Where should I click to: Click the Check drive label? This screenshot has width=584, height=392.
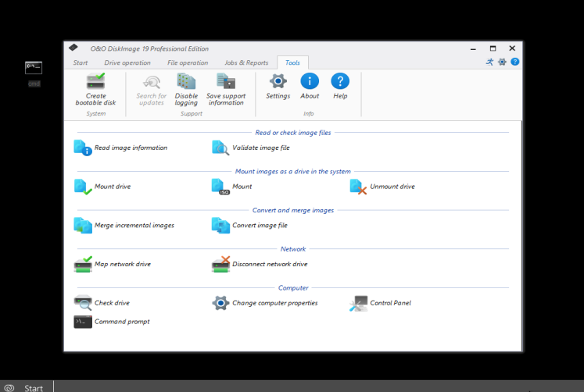tap(112, 303)
